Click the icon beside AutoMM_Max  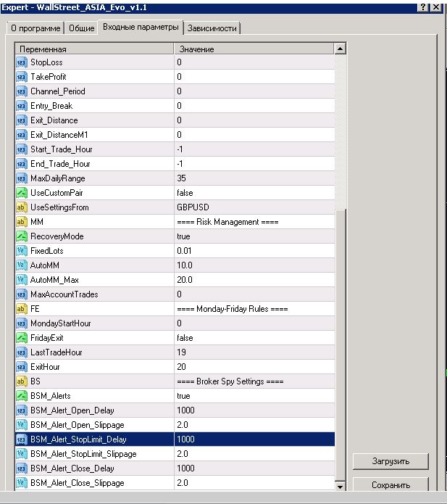[22, 280]
